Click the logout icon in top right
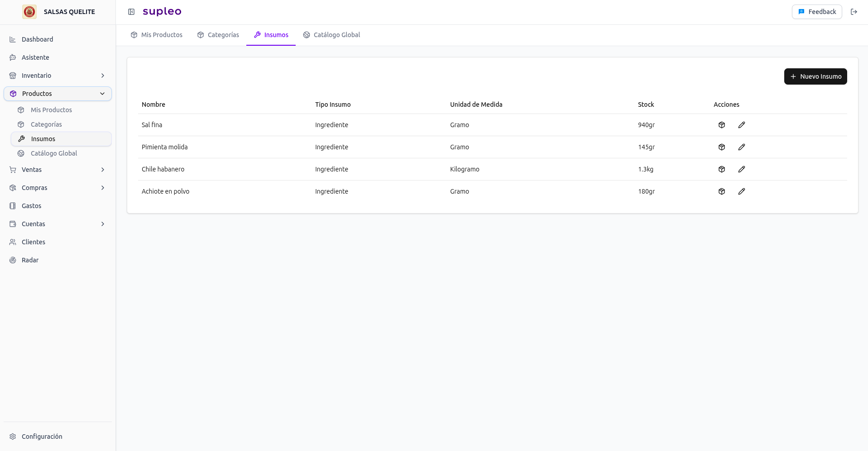This screenshot has width=868, height=451. pyautogui.click(x=854, y=12)
